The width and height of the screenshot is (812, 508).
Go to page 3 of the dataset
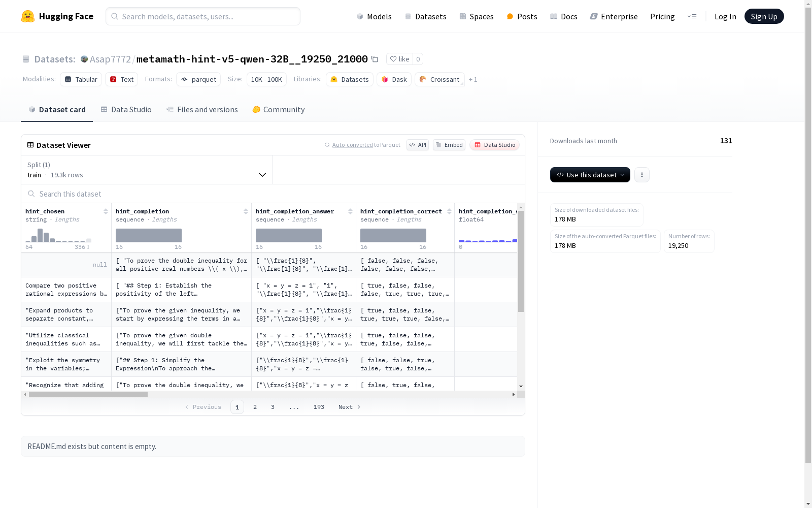(x=273, y=407)
